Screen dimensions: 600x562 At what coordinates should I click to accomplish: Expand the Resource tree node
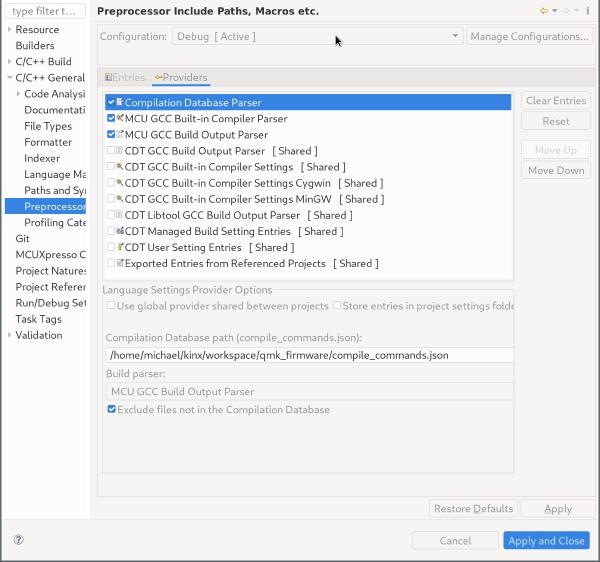pyautogui.click(x=10, y=29)
